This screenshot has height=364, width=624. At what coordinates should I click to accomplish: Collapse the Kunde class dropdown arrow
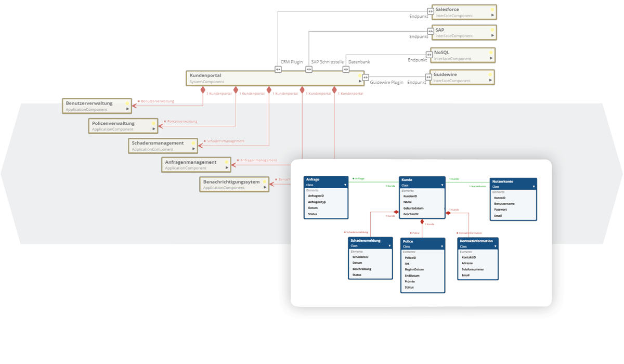(x=442, y=185)
